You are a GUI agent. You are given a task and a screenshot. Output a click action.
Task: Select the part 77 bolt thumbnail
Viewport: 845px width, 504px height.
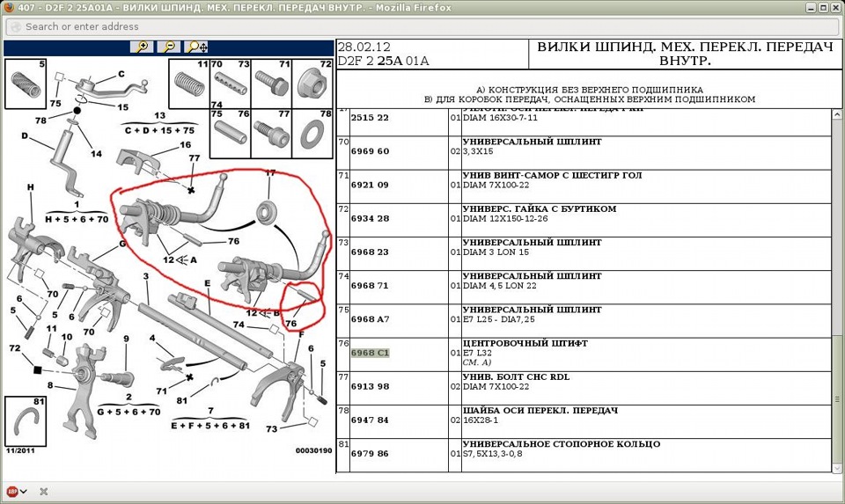(x=272, y=134)
